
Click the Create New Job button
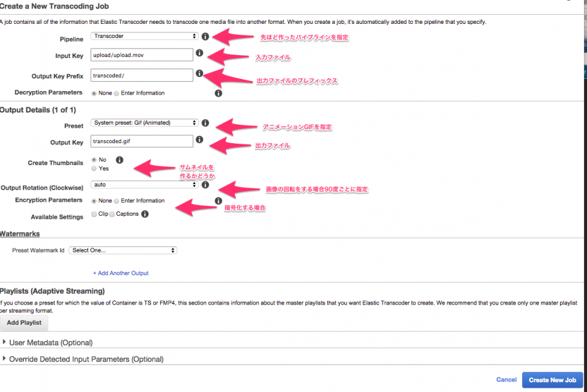(552, 379)
